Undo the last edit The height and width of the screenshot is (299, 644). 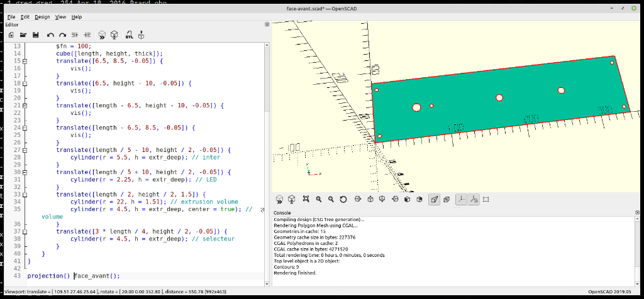pos(50,35)
